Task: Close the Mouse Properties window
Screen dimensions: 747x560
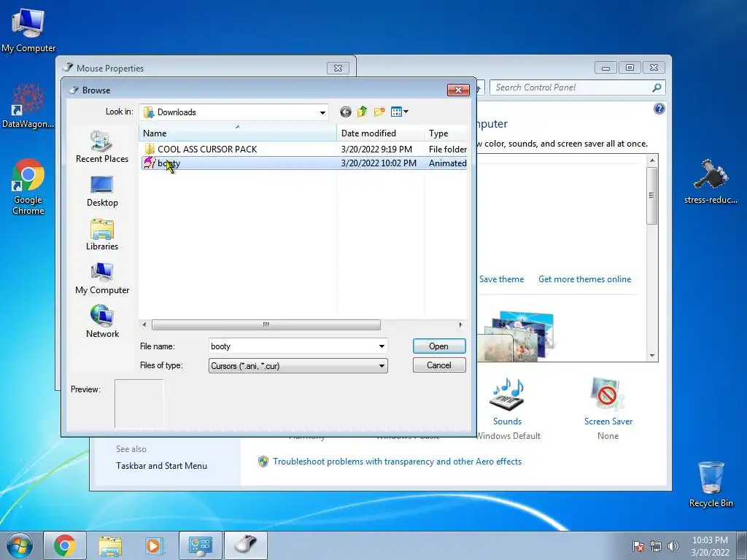Action: pos(338,68)
